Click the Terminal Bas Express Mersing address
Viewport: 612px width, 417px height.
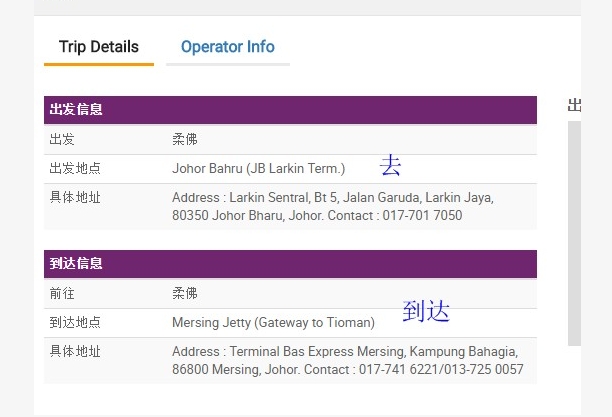pyautogui.click(x=347, y=360)
